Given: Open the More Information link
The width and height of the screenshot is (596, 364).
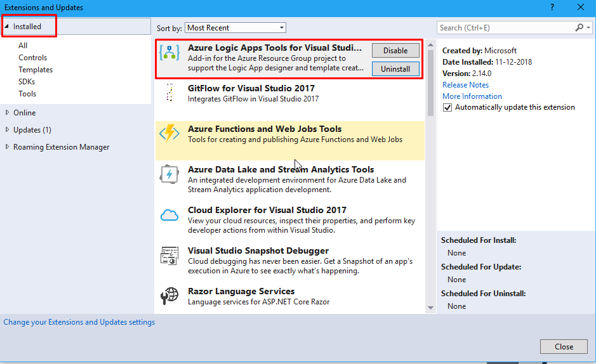Looking at the screenshot, I should tap(472, 96).
